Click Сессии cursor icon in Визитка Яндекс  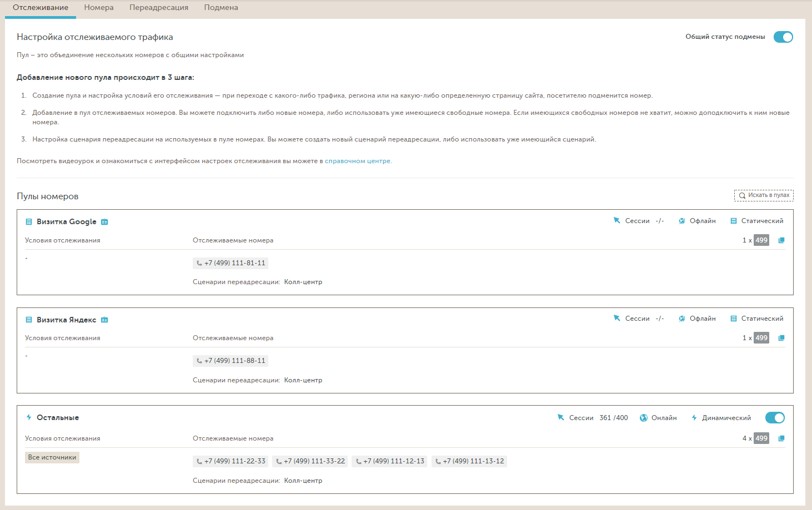coord(616,318)
